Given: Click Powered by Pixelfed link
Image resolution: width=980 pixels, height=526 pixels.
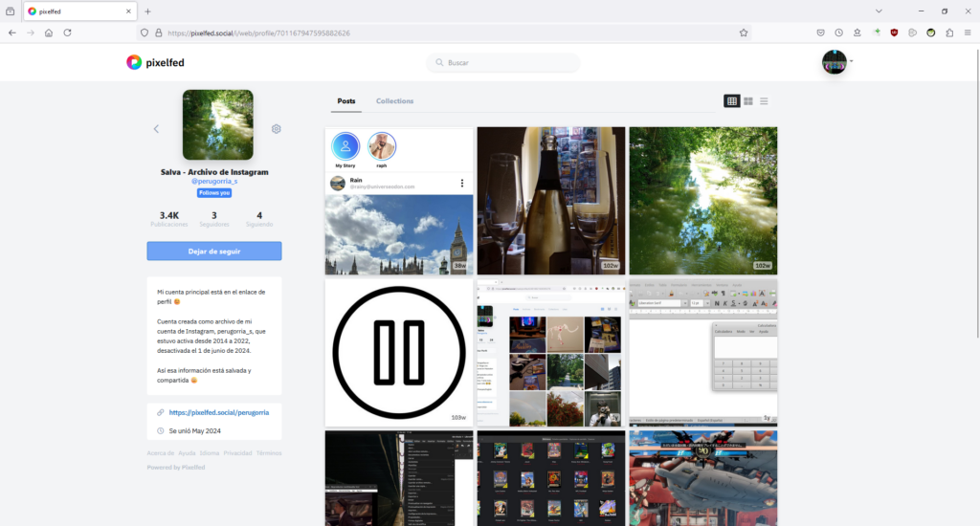Looking at the screenshot, I should [176, 468].
